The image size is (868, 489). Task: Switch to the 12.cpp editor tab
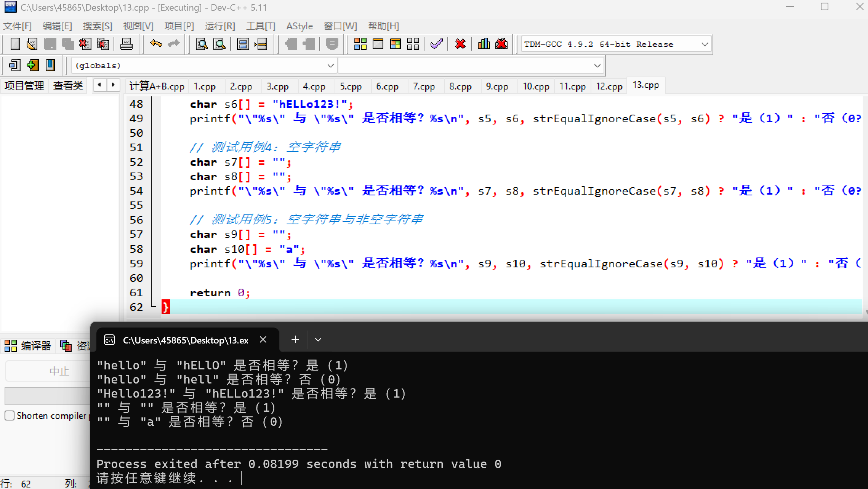(x=609, y=86)
